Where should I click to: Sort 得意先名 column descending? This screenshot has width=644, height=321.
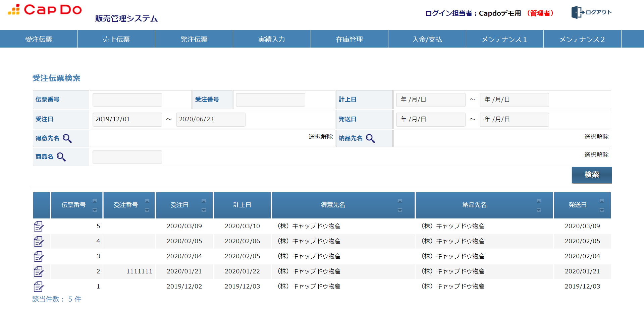coord(400,210)
